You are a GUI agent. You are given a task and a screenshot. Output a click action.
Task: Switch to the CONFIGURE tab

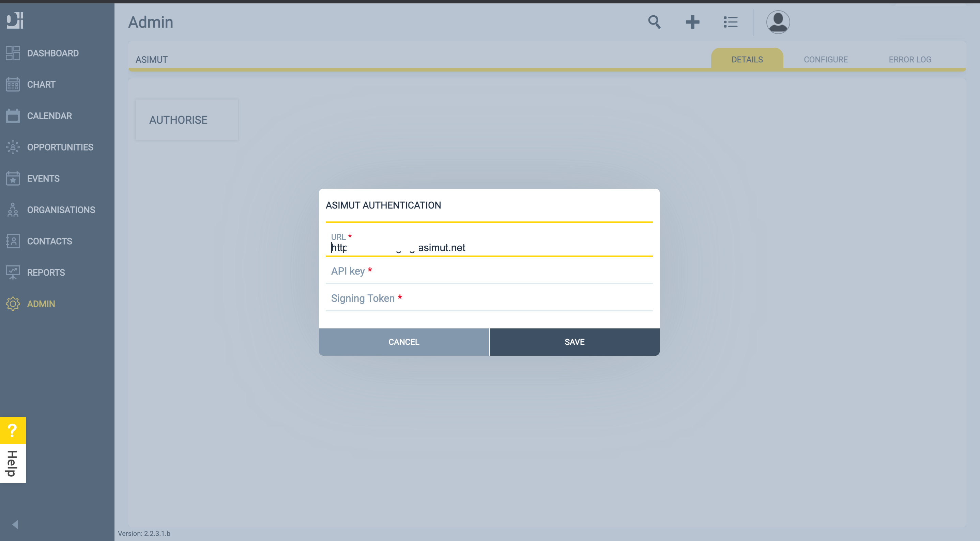tap(826, 59)
